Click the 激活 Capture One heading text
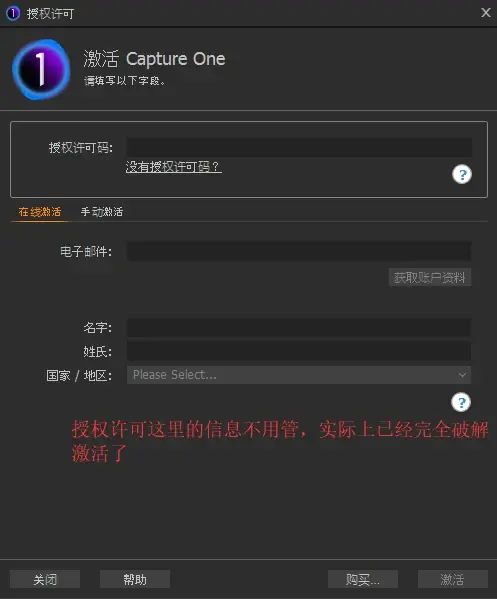The height and width of the screenshot is (599, 497). pyautogui.click(x=154, y=59)
